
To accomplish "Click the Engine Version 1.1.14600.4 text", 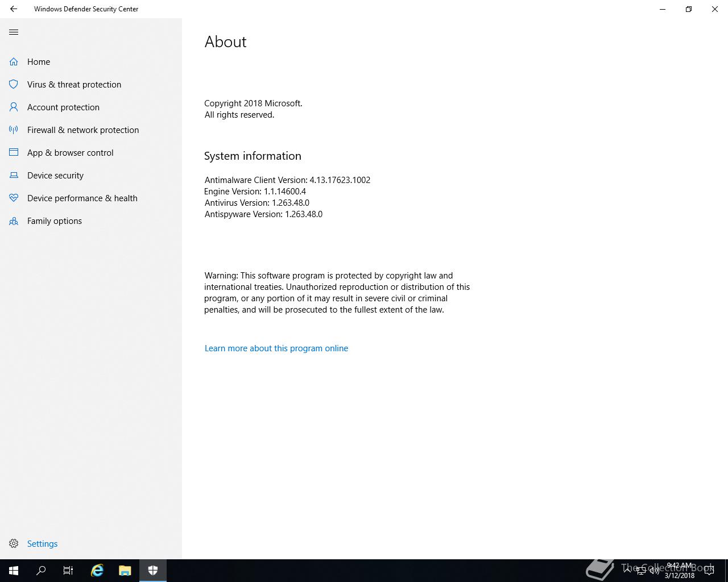I will tap(255, 192).
